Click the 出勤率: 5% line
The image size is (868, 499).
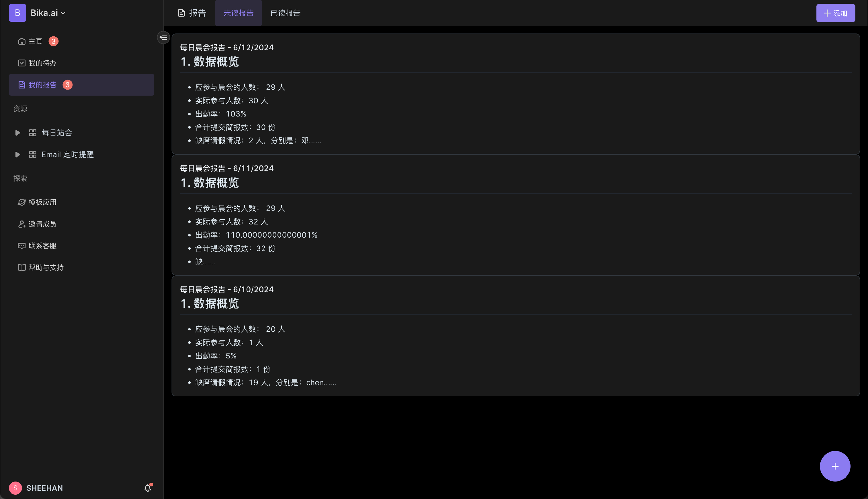[x=216, y=356]
